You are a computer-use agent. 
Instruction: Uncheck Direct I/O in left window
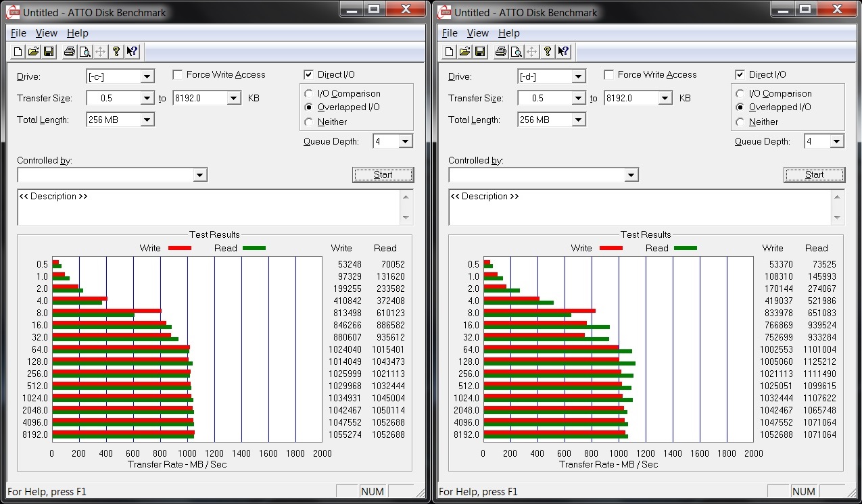tap(308, 74)
